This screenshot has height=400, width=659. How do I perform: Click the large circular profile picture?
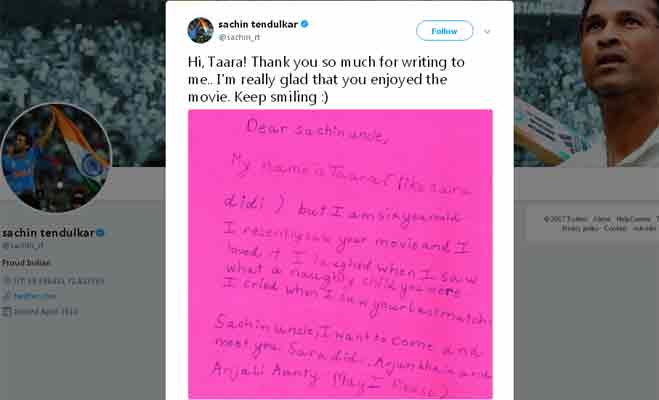coord(56,157)
